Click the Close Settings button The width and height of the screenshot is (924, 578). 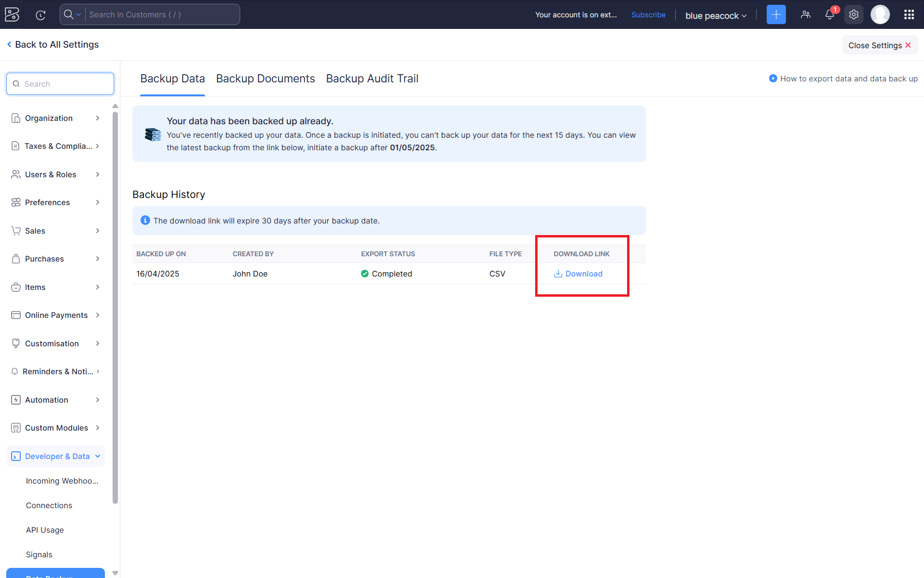(880, 45)
